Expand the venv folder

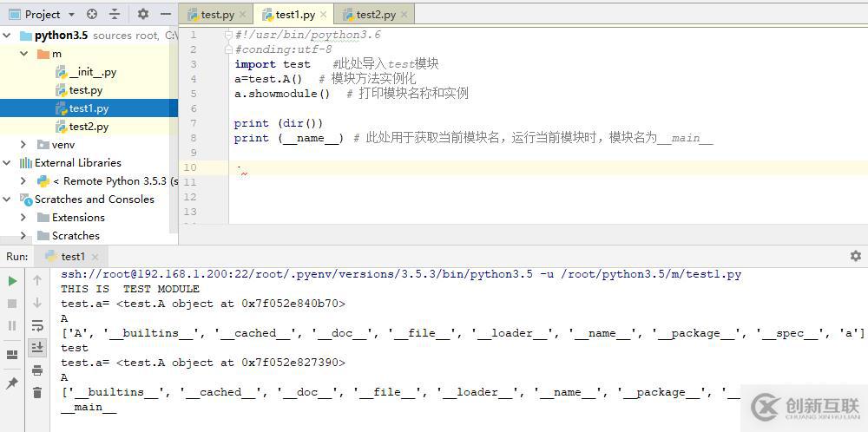(23, 144)
